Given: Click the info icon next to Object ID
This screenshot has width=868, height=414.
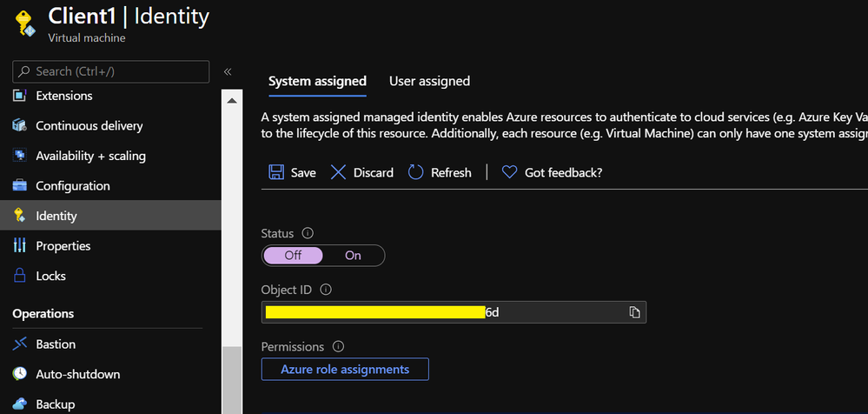Looking at the screenshot, I should tap(326, 290).
